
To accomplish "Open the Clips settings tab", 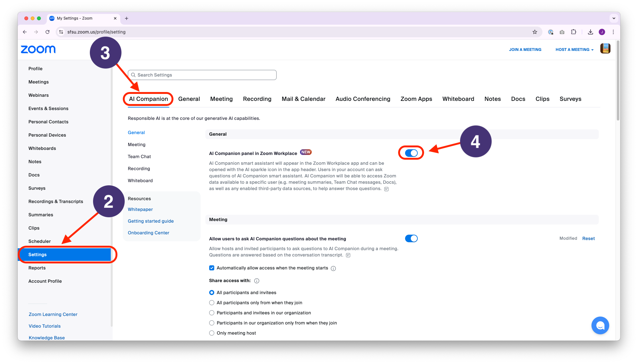I will 542,99.
